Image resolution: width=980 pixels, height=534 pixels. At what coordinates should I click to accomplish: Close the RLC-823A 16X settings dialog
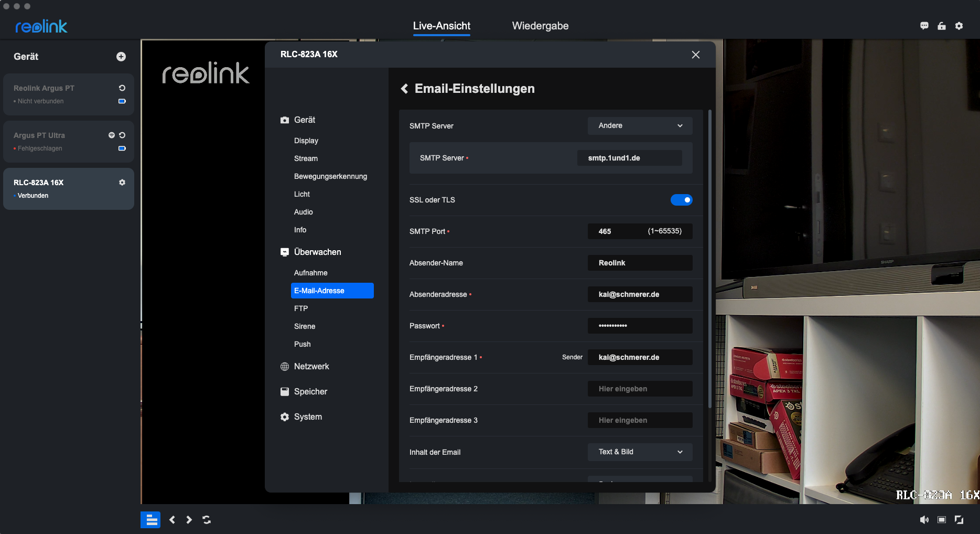click(x=696, y=55)
